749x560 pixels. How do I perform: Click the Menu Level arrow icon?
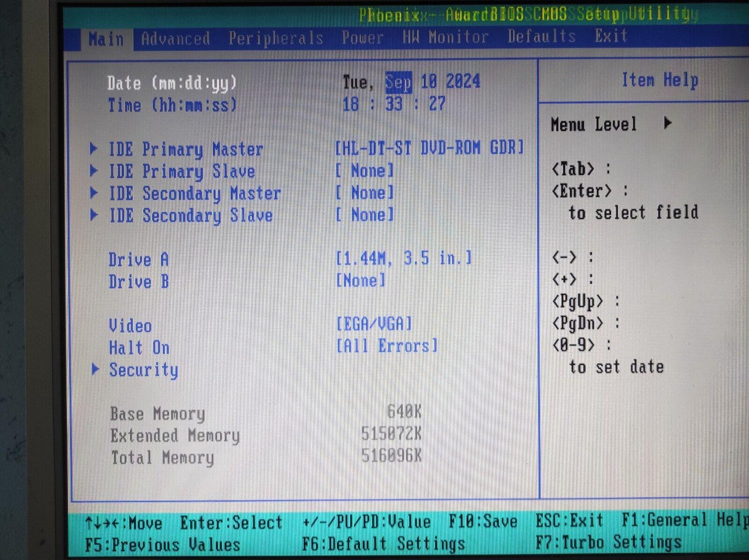pyautogui.click(x=668, y=123)
